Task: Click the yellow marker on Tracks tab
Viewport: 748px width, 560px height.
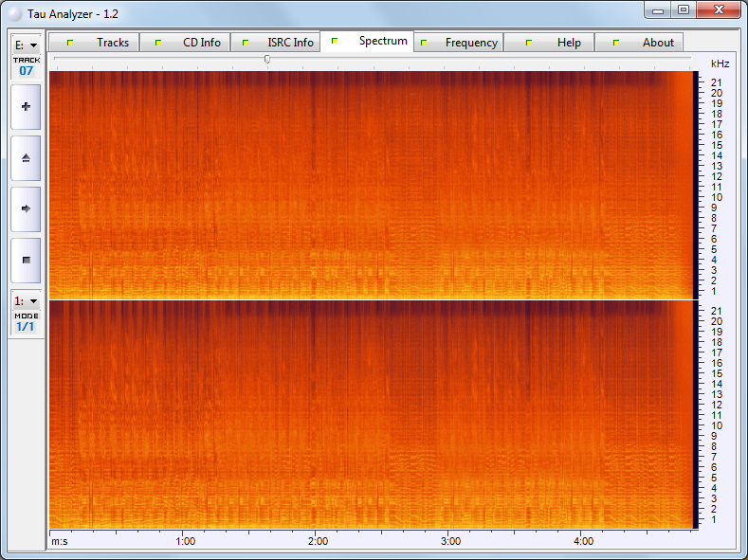Action: click(x=69, y=43)
